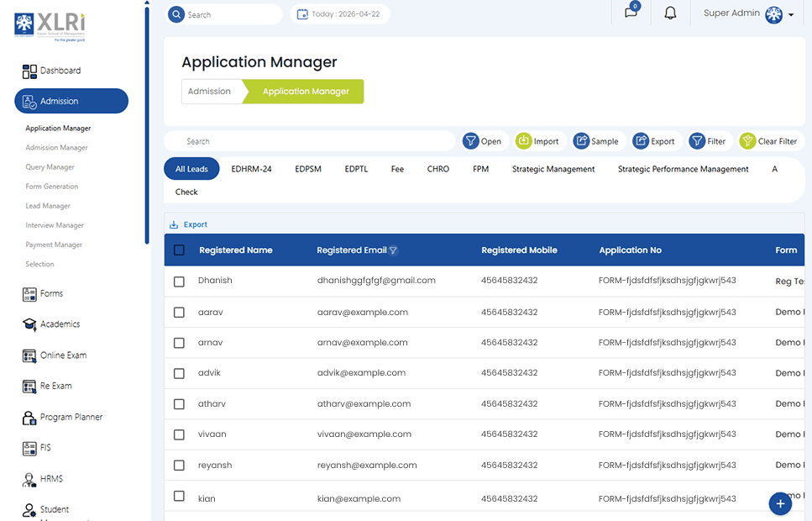The image size is (812, 521).
Task: Switch to the EDPTL tab
Action: (x=356, y=169)
